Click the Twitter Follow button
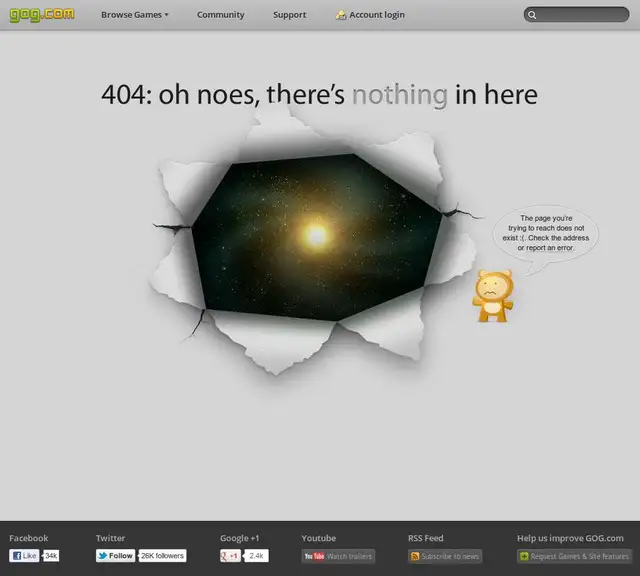Viewport: 640px width, 576px height. (x=116, y=556)
